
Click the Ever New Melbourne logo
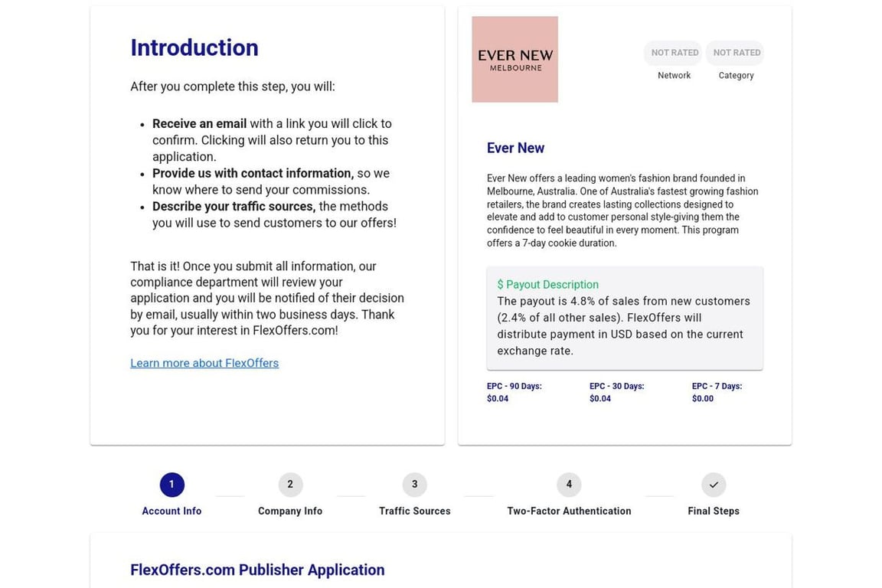(x=514, y=59)
